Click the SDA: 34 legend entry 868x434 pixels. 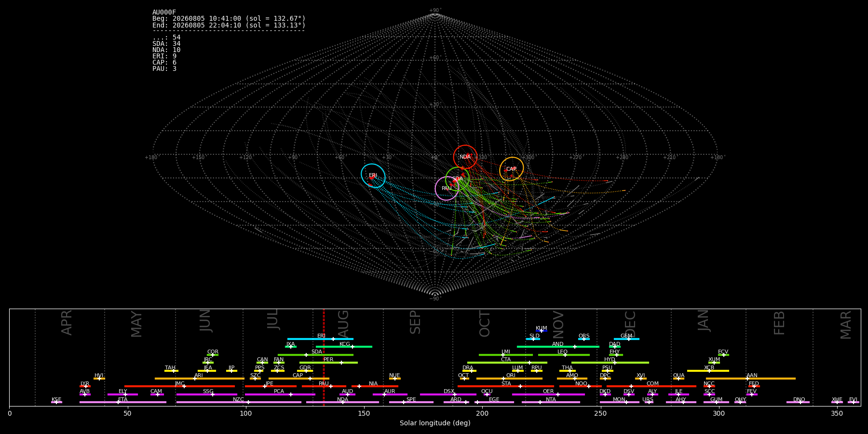166,44
